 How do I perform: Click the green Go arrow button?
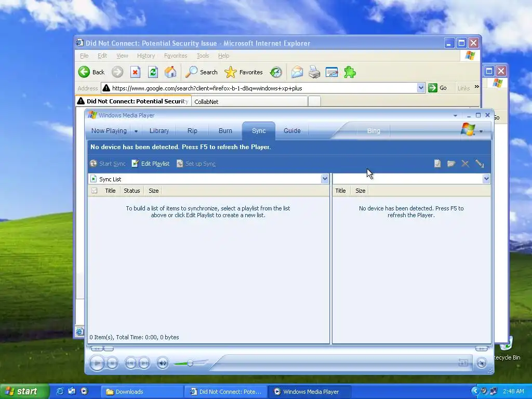[x=433, y=88]
